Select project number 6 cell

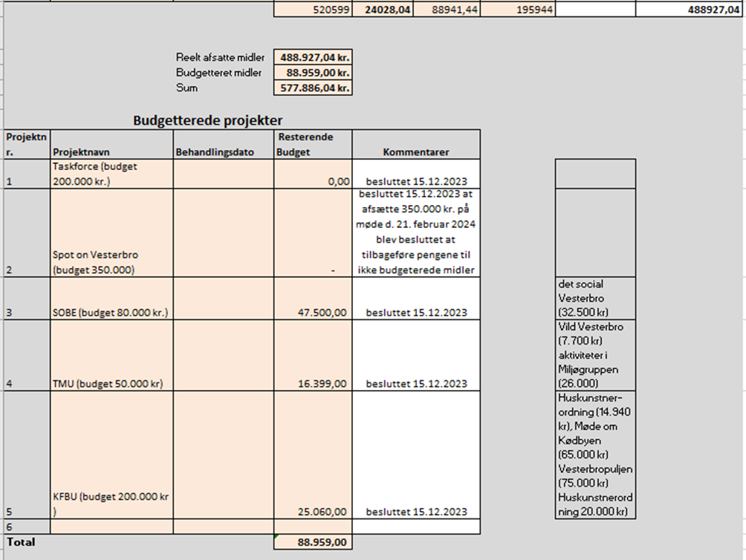click(x=27, y=527)
